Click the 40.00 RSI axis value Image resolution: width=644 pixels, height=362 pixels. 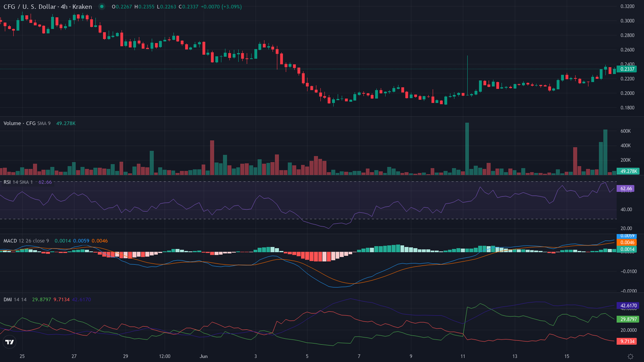tap(626, 210)
